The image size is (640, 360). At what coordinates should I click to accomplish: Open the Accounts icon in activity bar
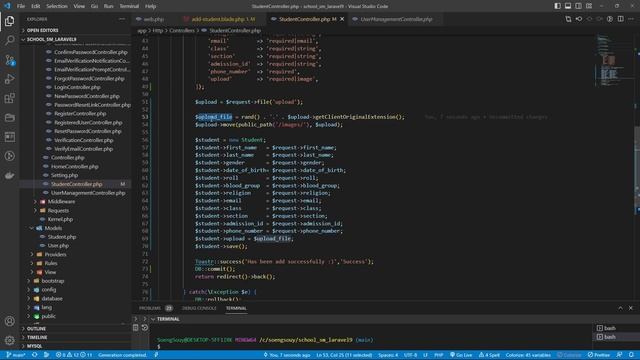[x=9, y=321]
